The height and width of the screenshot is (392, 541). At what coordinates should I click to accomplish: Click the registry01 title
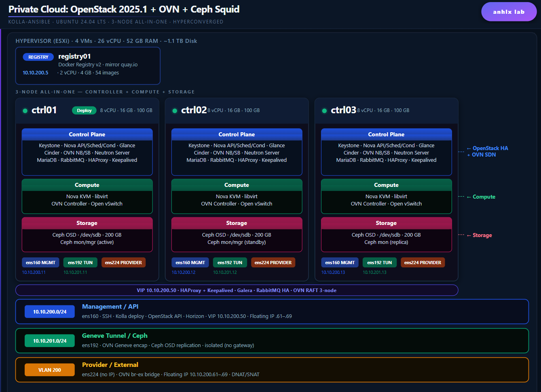[74, 56]
